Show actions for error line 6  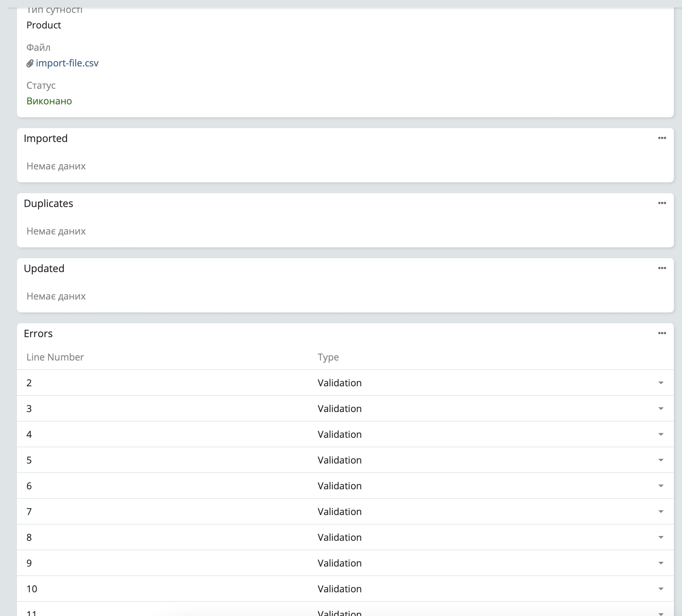pyautogui.click(x=661, y=486)
